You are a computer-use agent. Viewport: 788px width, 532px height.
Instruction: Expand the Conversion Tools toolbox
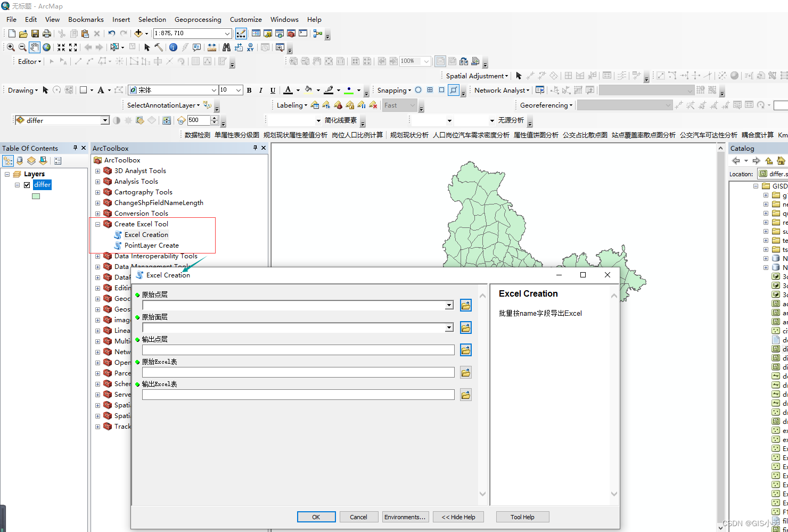97,213
